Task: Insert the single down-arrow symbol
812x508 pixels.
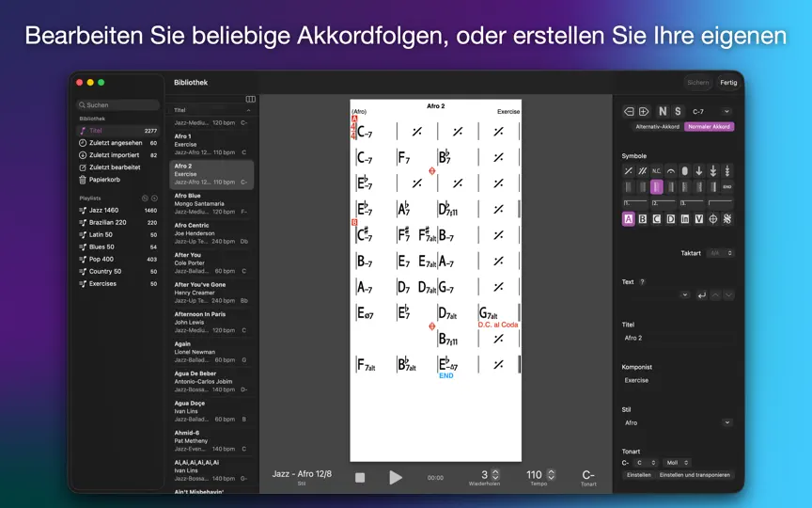Action: click(699, 171)
